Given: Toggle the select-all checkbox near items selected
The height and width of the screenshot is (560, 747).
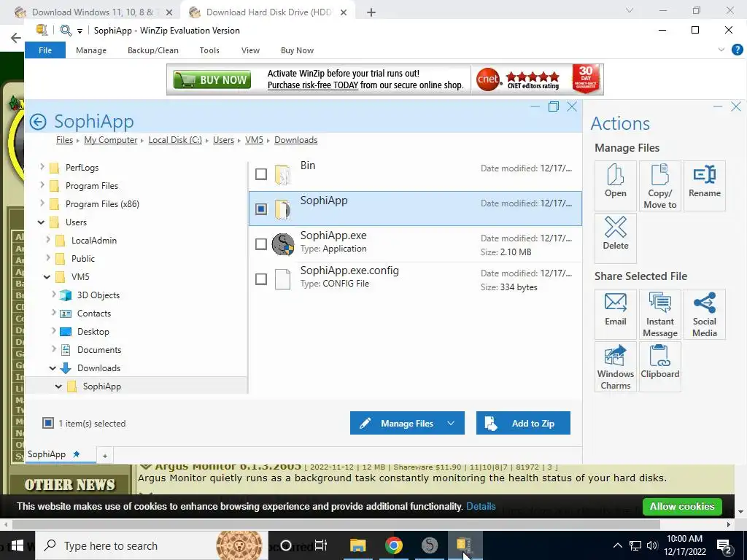Looking at the screenshot, I should [48, 423].
